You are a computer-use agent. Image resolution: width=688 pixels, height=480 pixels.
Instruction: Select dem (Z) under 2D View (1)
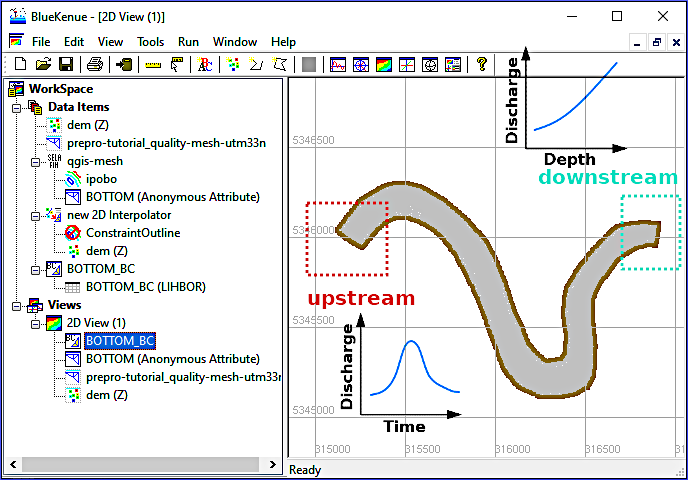pyautogui.click(x=107, y=395)
